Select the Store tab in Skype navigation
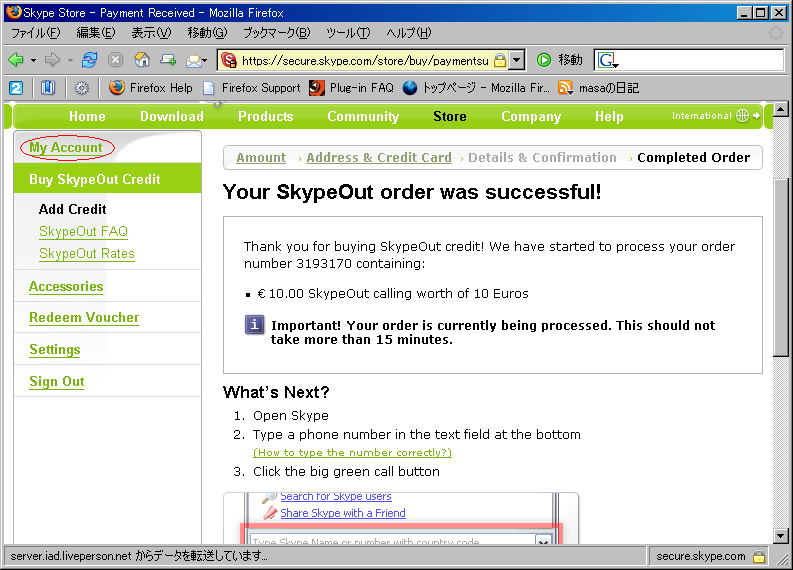793x570 pixels. click(449, 116)
